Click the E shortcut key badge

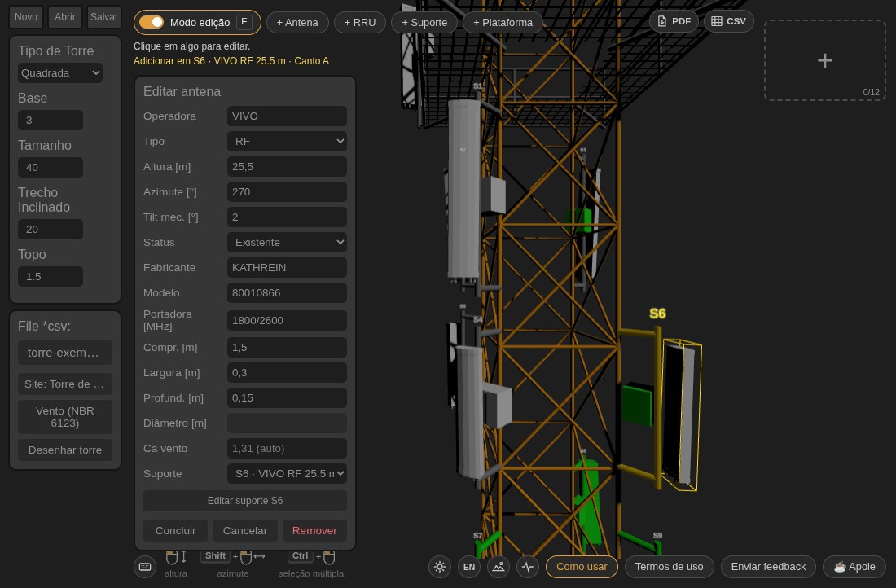[244, 22]
